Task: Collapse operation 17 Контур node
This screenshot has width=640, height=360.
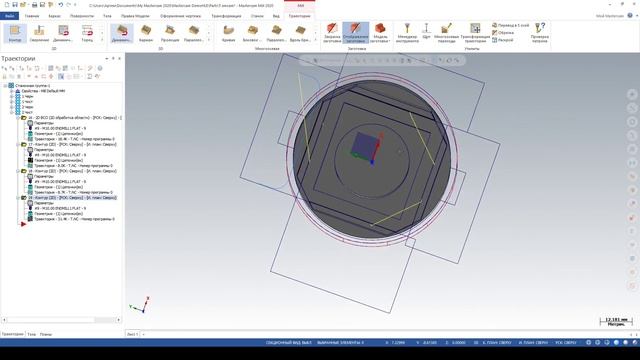Action: [x=18, y=144]
